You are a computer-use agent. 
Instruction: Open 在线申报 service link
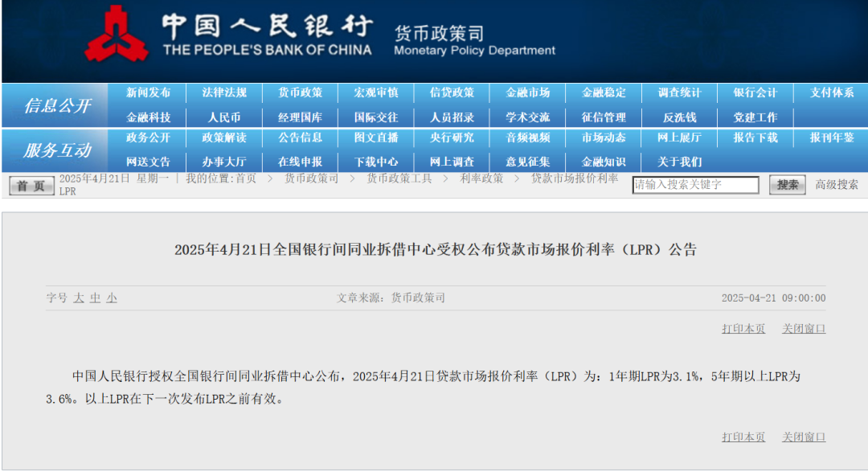(x=300, y=162)
